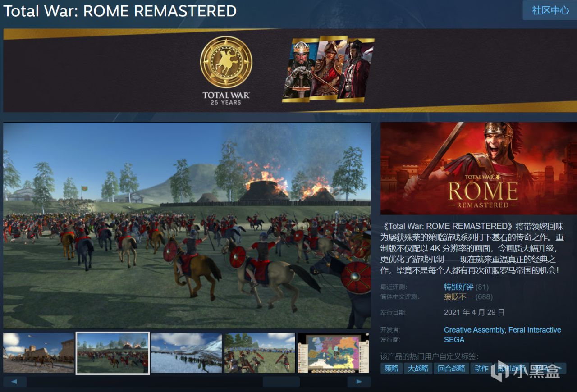The image size is (577, 392).
Task: Open the 社区中心 community hub button
Action: coord(550,10)
